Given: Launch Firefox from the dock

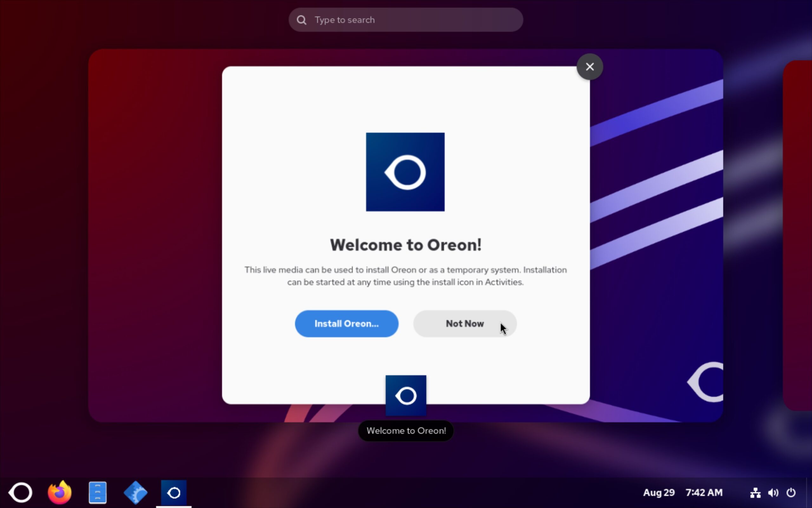Looking at the screenshot, I should click(x=59, y=492).
